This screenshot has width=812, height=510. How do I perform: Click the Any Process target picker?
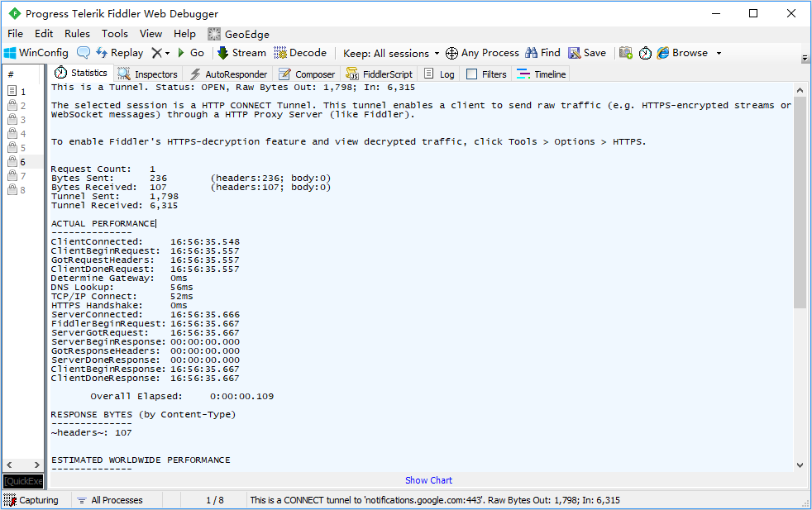coord(482,53)
